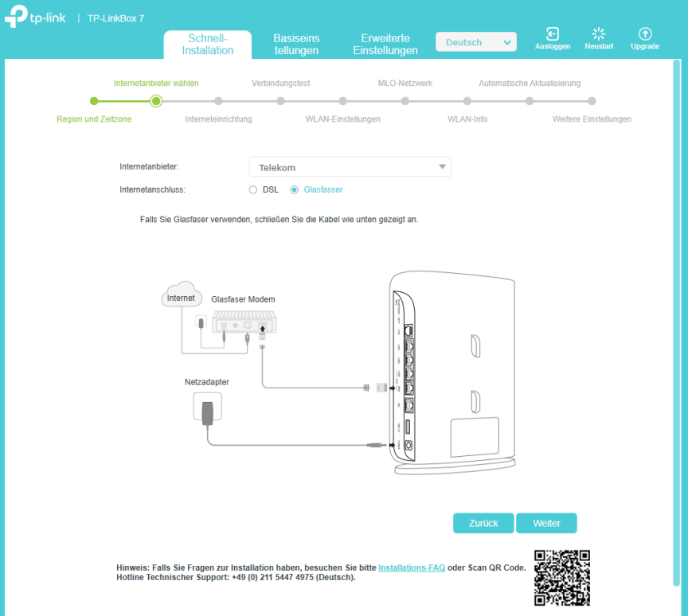Click the Zurück button
This screenshot has height=616, width=688.
point(483,523)
